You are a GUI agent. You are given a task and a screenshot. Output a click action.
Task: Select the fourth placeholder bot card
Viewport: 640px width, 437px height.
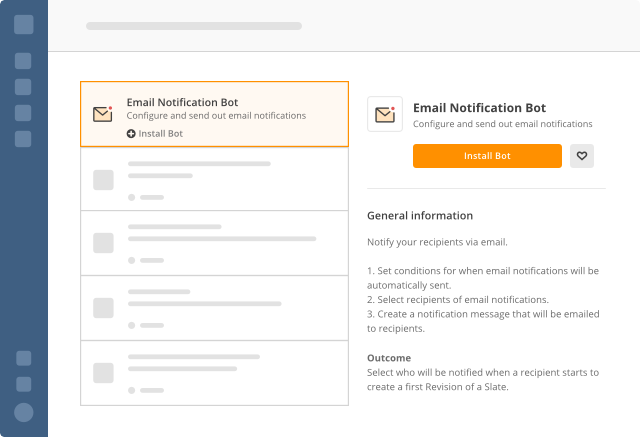tap(214, 308)
